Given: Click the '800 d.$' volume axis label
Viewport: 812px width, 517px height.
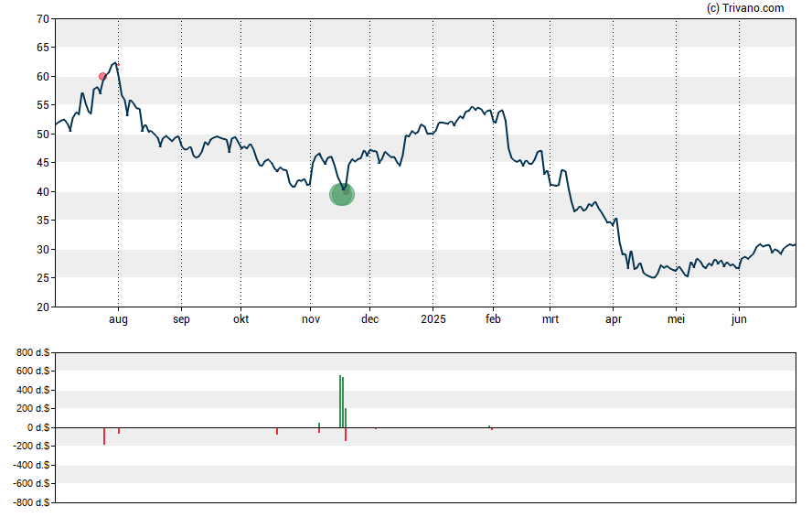Looking at the screenshot, I should click(33, 353).
